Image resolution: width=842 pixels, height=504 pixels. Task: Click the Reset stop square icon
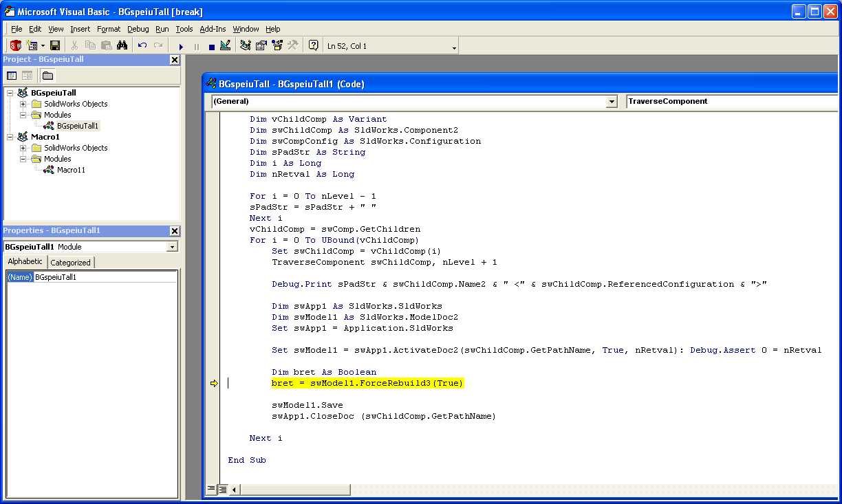211,47
